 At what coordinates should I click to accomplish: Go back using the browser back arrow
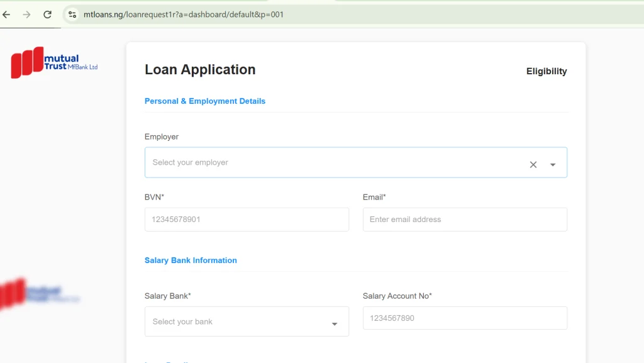6,14
